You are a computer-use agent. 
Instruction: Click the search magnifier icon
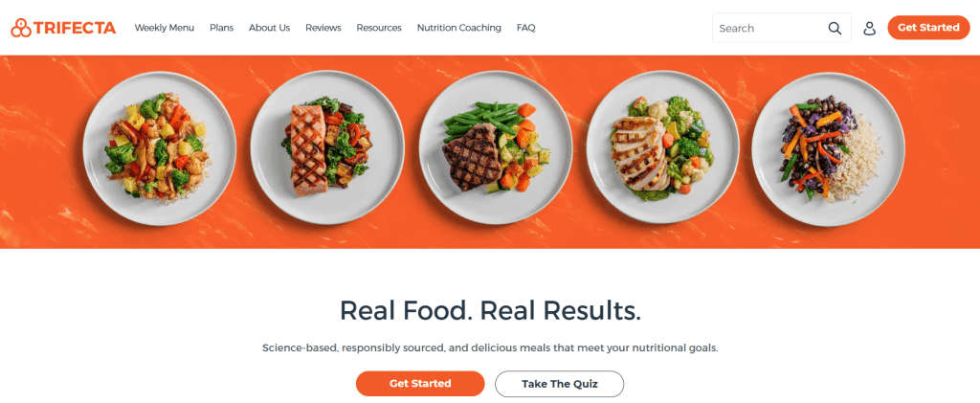pos(835,28)
